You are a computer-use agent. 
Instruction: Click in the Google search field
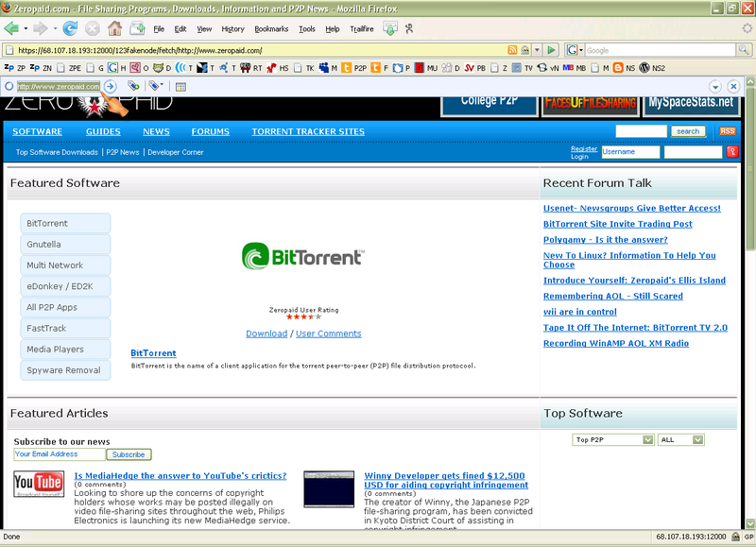click(x=660, y=50)
